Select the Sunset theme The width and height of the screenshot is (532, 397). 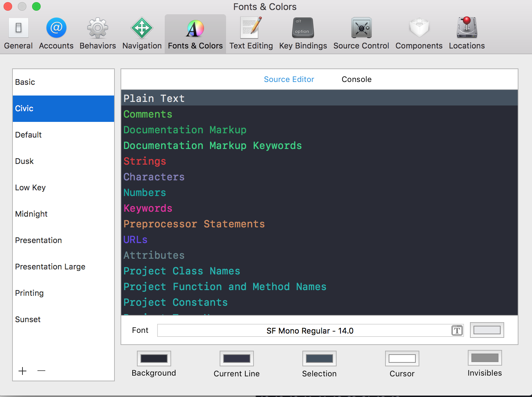click(x=63, y=320)
